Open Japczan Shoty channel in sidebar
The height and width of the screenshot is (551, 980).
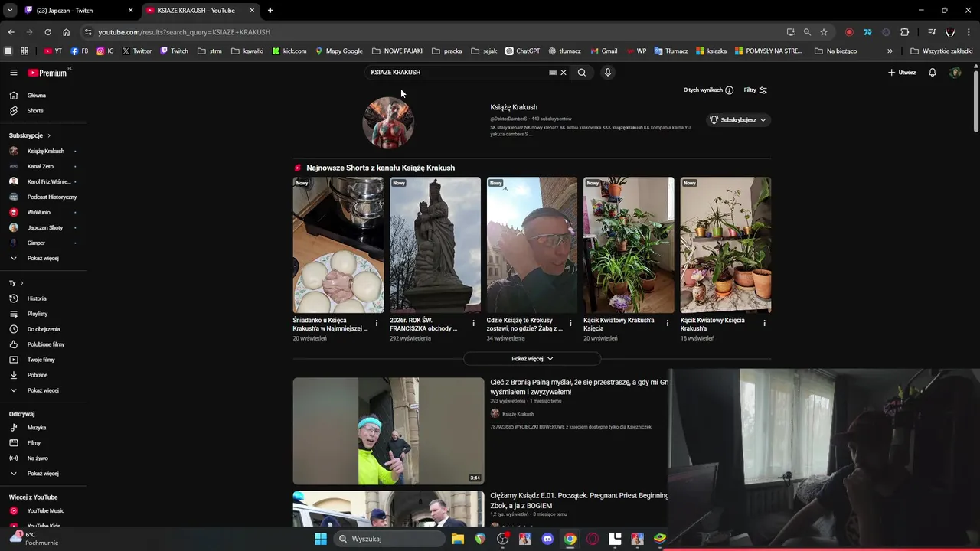pyautogui.click(x=44, y=228)
